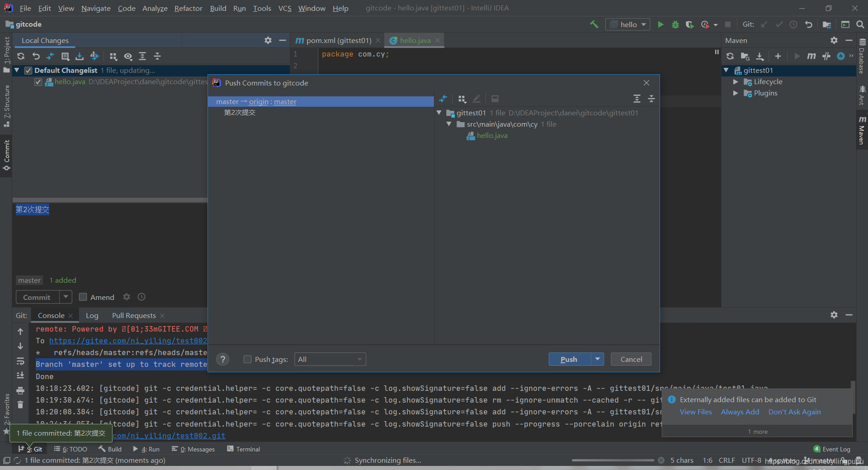
Task: Expand Plugins node in Maven
Action: tap(736, 93)
